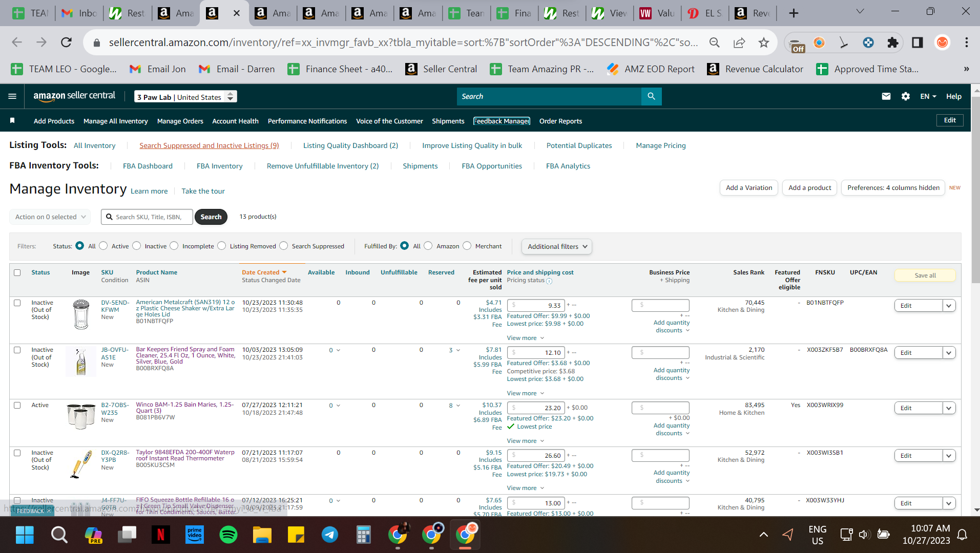Open a new browser tab
The image size is (980, 553).
[794, 13]
